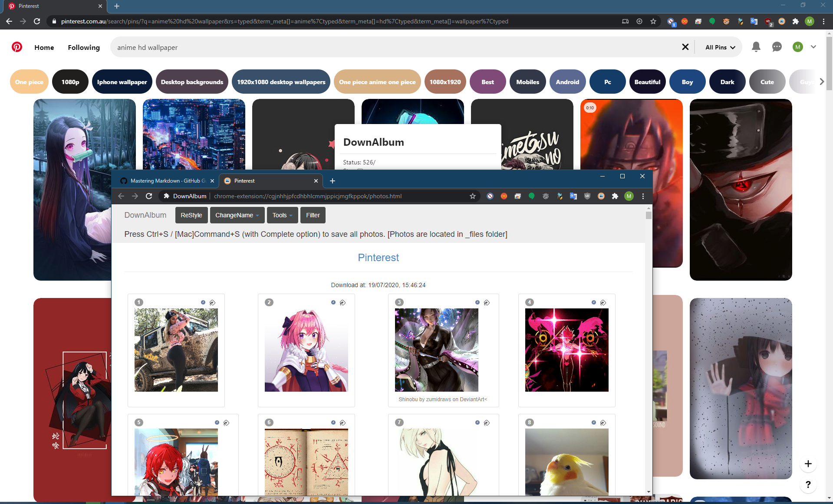The image size is (833, 504).
Task: Open Chrome menu three dots in back window
Action: 823,21
